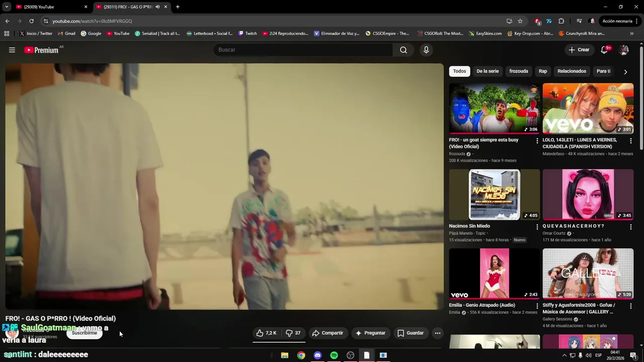The width and height of the screenshot is (644, 362).
Task: Click the Crear button
Action: [579, 50]
